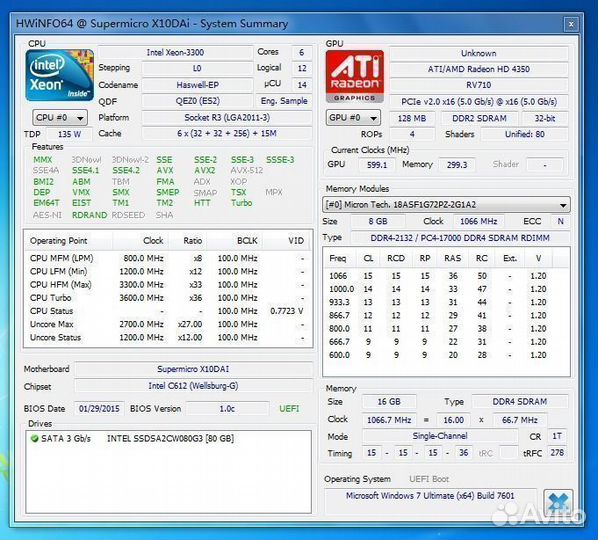Viewport: 598px width, 540px height.
Task: Click the 16 GB memory size field
Action: coord(389,402)
